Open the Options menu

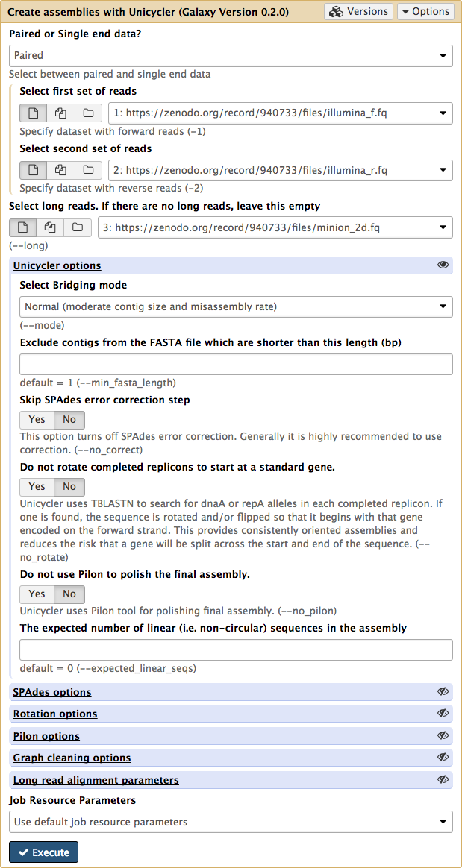click(x=425, y=11)
